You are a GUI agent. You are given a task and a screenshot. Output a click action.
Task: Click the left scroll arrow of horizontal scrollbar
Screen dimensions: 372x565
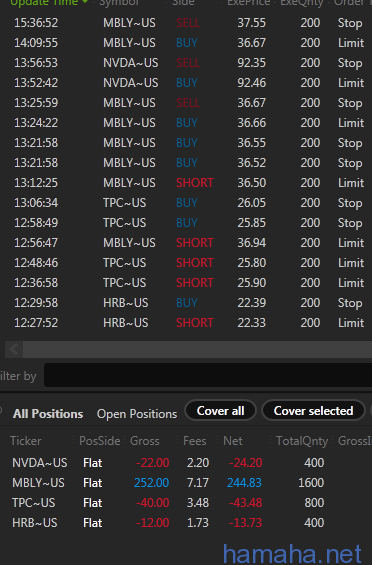coord(14,349)
